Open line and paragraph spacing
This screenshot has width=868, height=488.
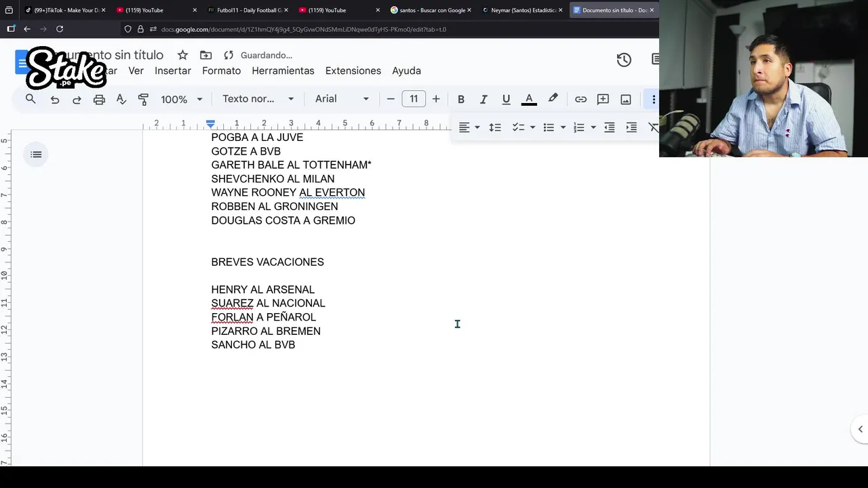495,127
